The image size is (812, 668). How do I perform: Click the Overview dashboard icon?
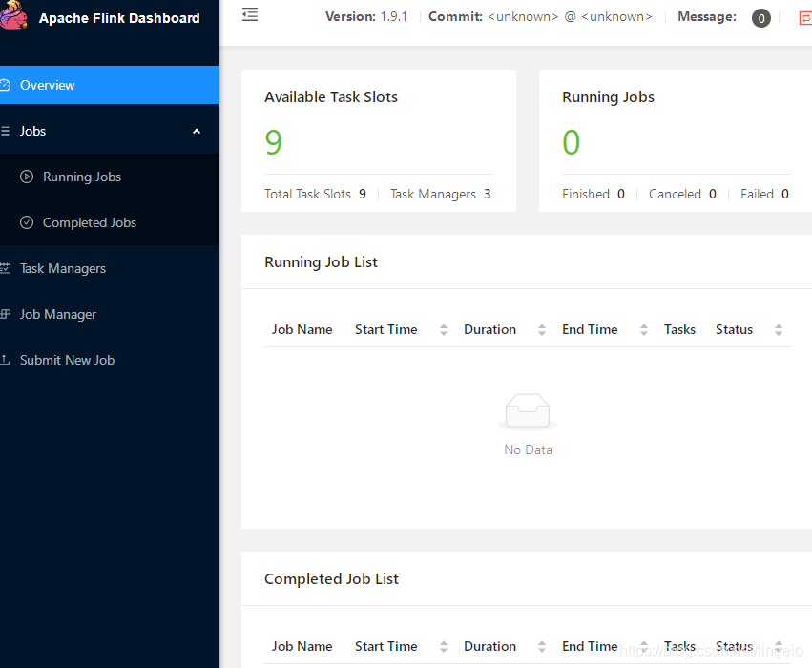pyautogui.click(x=5, y=85)
